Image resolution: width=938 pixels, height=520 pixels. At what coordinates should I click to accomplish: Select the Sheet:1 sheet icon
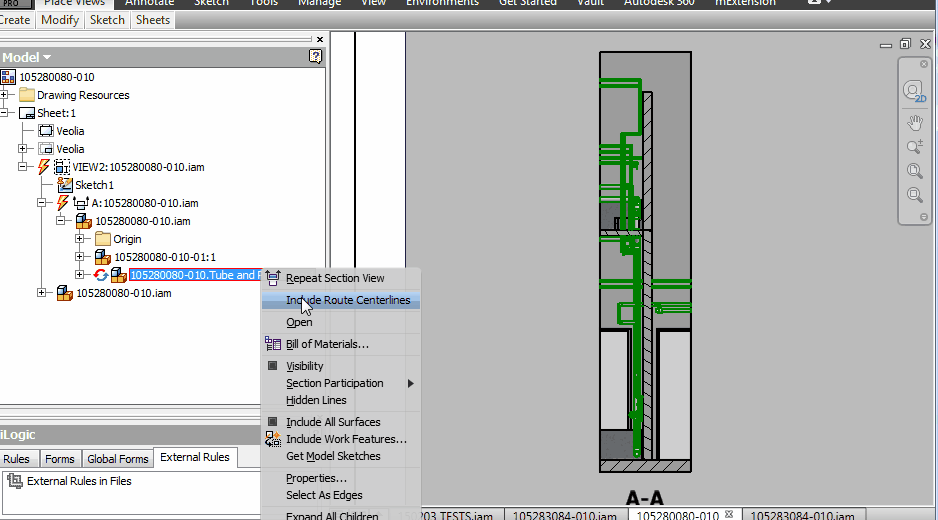27,113
